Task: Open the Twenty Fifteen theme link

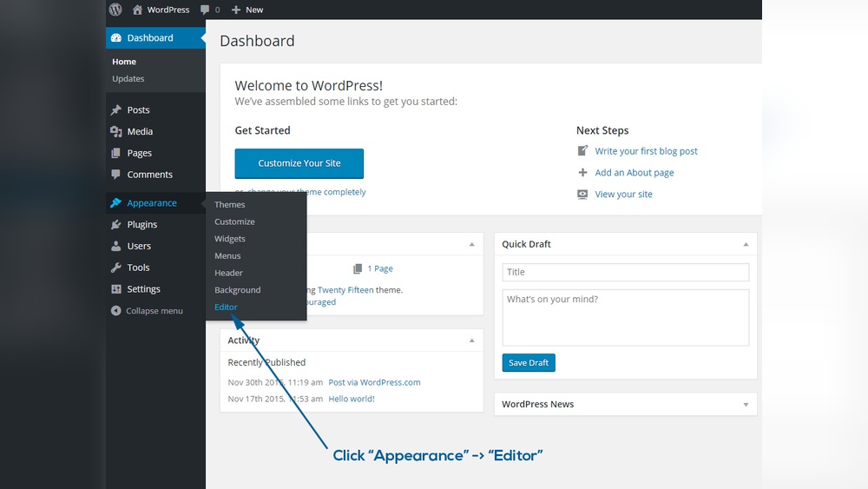Action: point(345,290)
